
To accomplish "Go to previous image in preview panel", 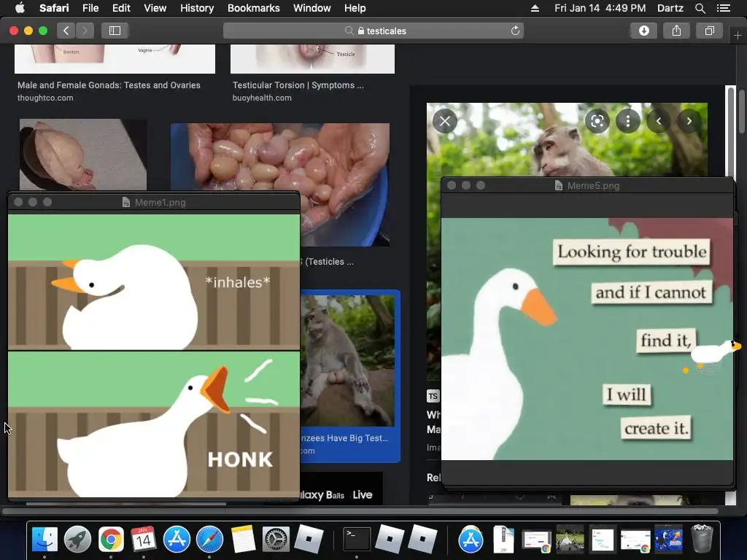I will 659,121.
